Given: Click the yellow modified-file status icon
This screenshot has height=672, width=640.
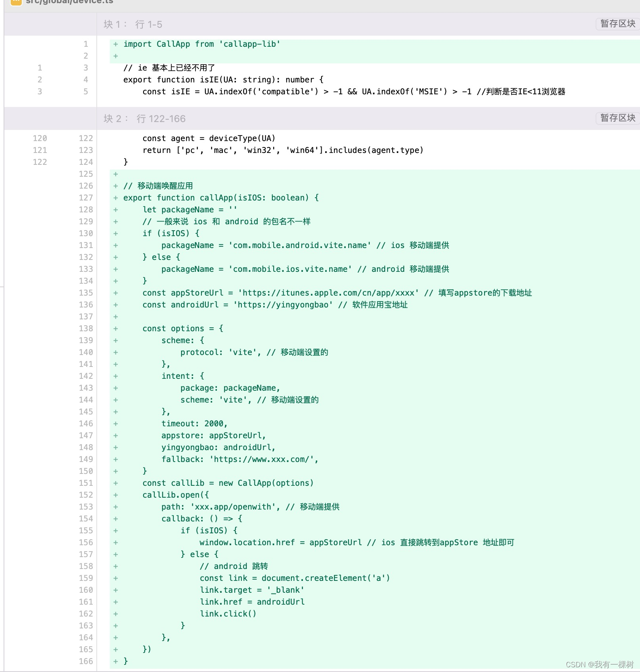Looking at the screenshot, I should click(15, 3).
